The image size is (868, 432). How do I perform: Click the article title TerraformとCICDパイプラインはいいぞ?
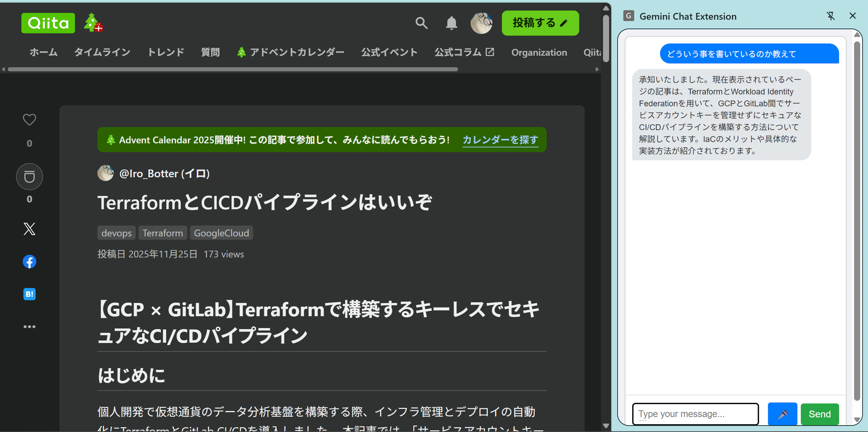265,202
